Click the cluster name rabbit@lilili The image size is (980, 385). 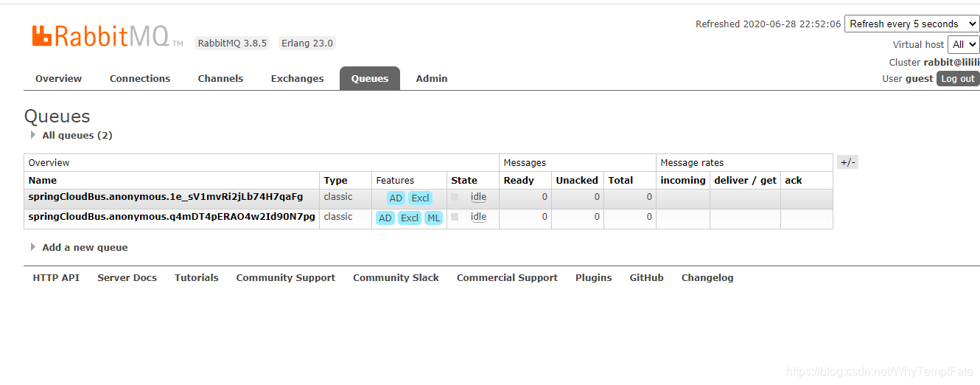click(952, 63)
